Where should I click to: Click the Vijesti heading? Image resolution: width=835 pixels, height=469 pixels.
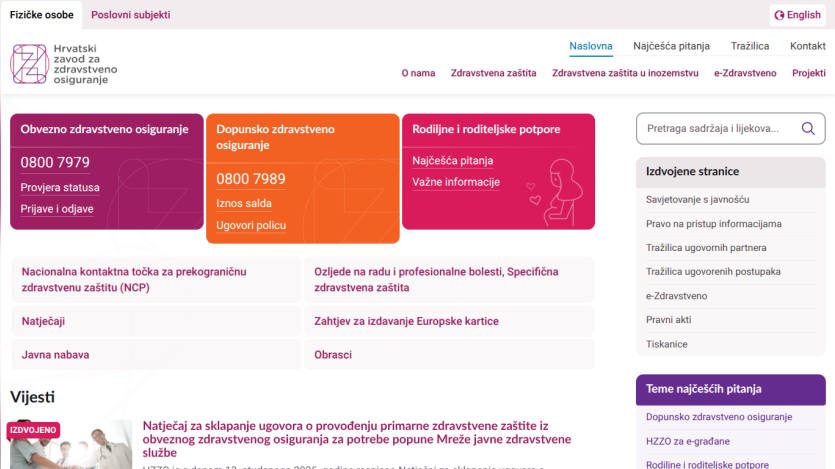click(x=32, y=397)
